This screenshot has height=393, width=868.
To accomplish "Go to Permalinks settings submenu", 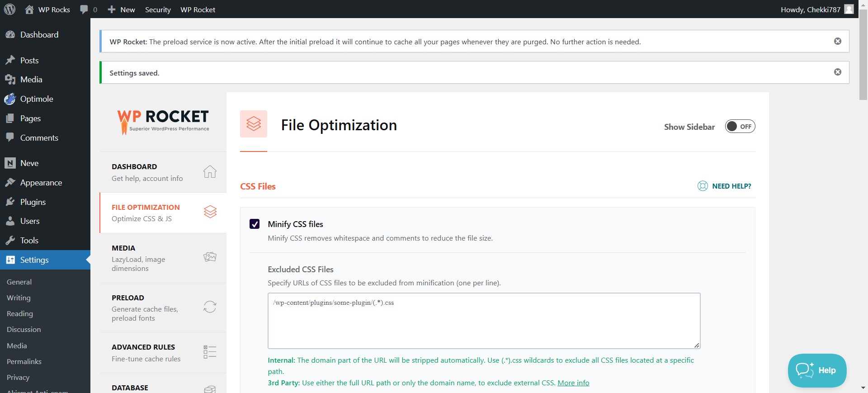I will (x=24, y=361).
